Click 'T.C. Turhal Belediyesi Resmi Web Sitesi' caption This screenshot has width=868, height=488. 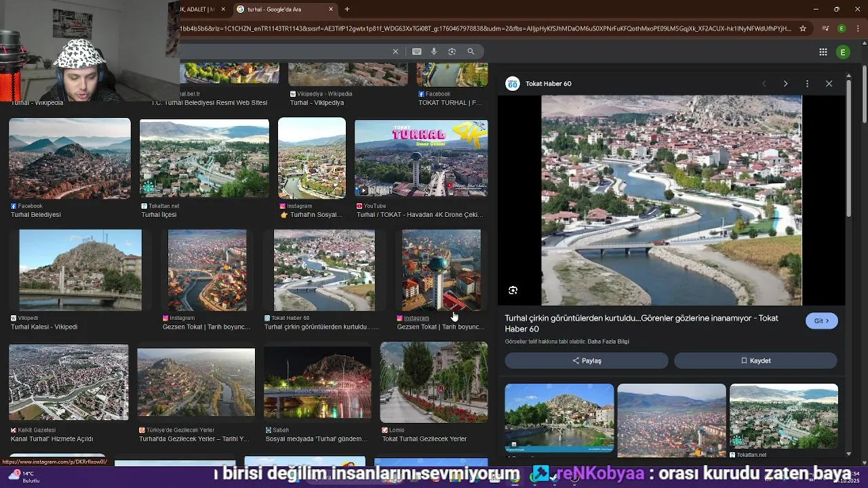[x=209, y=103]
